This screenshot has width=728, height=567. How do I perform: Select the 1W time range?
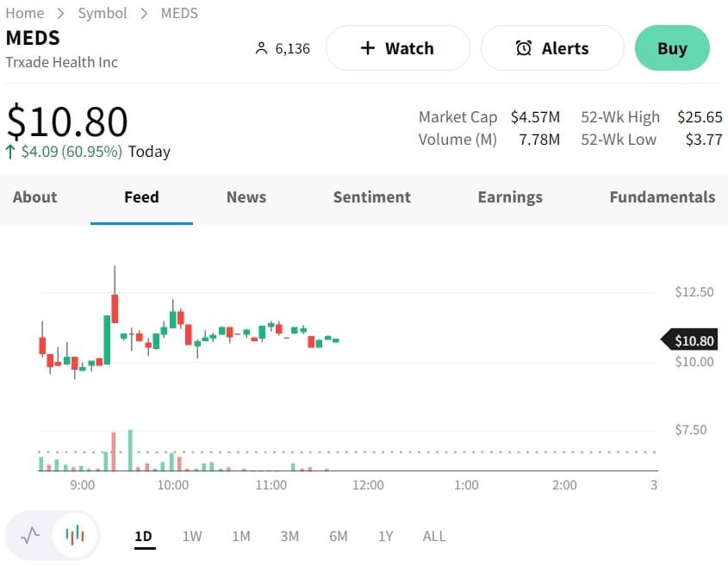tap(192, 536)
